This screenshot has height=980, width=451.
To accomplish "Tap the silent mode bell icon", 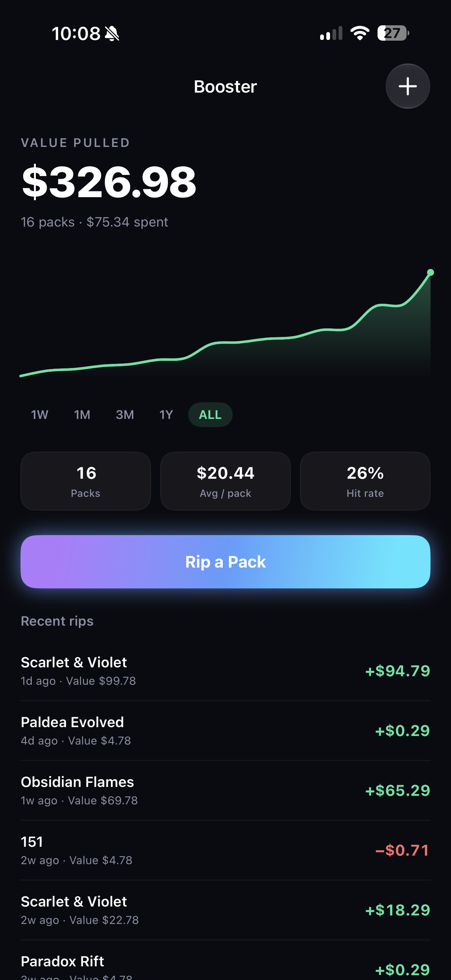I will (112, 33).
